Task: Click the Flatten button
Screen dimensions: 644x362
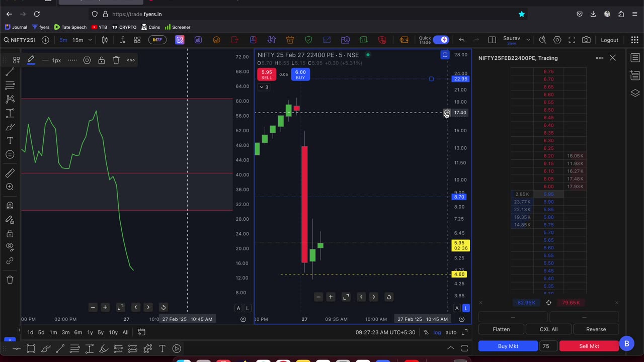Action: click(x=501, y=329)
